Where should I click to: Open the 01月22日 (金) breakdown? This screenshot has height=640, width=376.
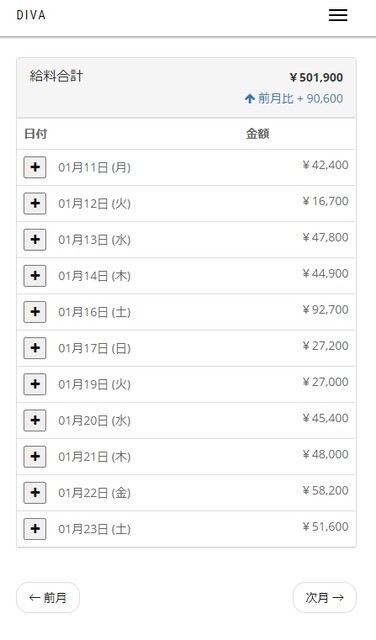(x=35, y=492)
